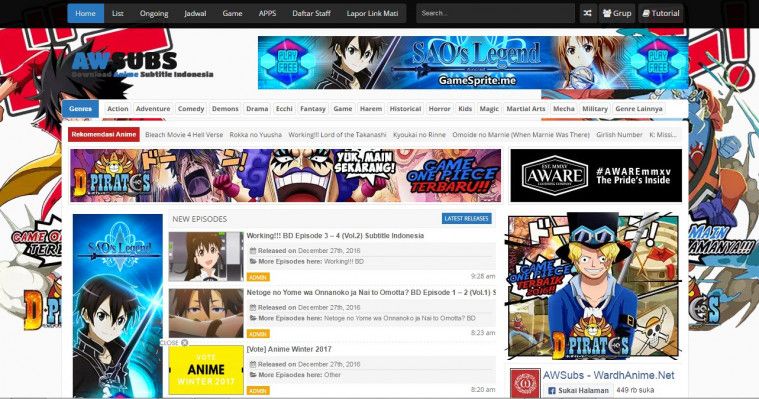This screenshot has width=759, height=399.
Task: Open the APPS menu item
Action: pos(267,14)
